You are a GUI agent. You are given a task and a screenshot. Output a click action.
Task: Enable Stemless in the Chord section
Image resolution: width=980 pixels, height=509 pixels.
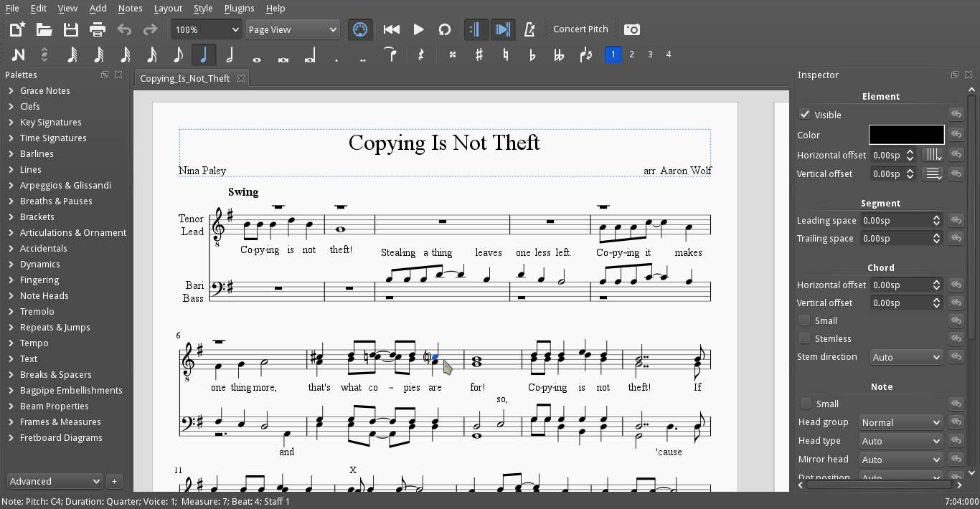805,338
